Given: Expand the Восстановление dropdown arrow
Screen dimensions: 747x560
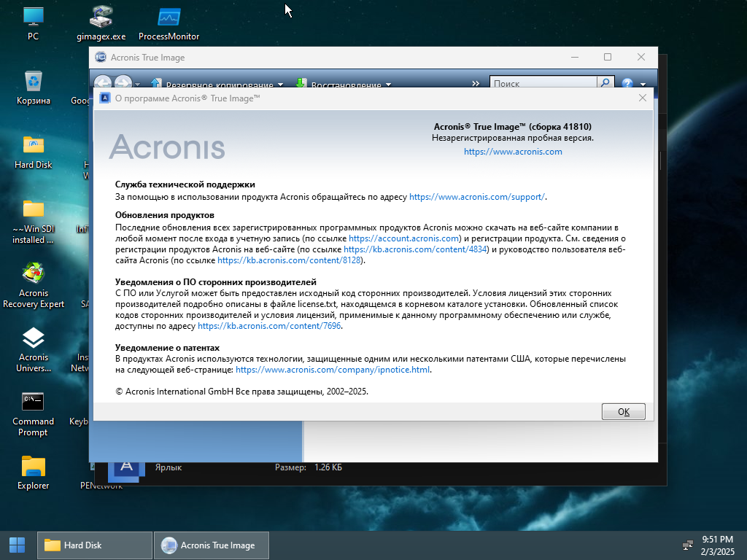Looking at the screenshot, I should coord(388,85).
